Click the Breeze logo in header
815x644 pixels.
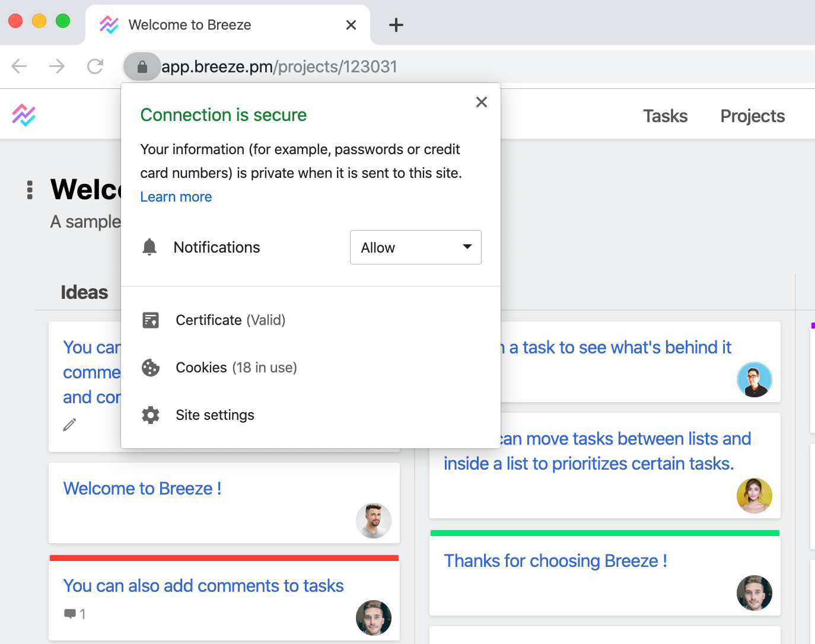(x=24, y=115)
